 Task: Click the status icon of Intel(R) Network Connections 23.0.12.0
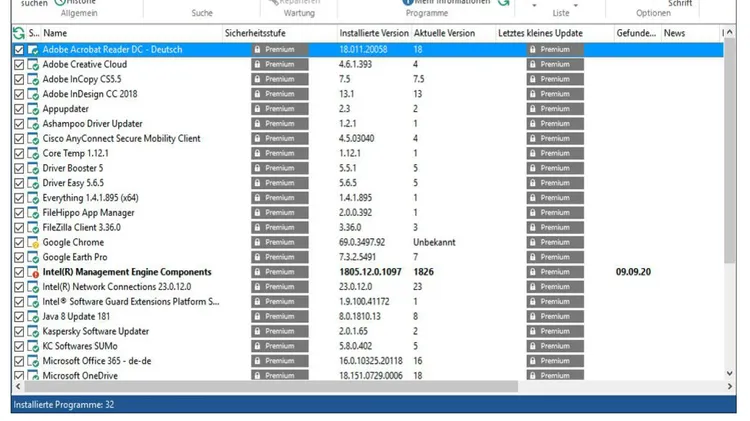[x=33, y=287]
